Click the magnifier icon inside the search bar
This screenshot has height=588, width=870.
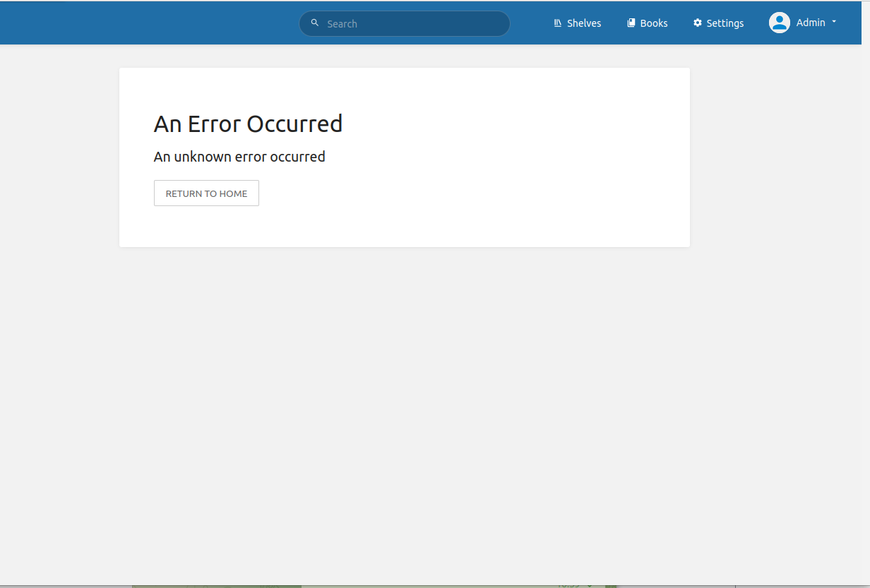click(x=315, y=23)
